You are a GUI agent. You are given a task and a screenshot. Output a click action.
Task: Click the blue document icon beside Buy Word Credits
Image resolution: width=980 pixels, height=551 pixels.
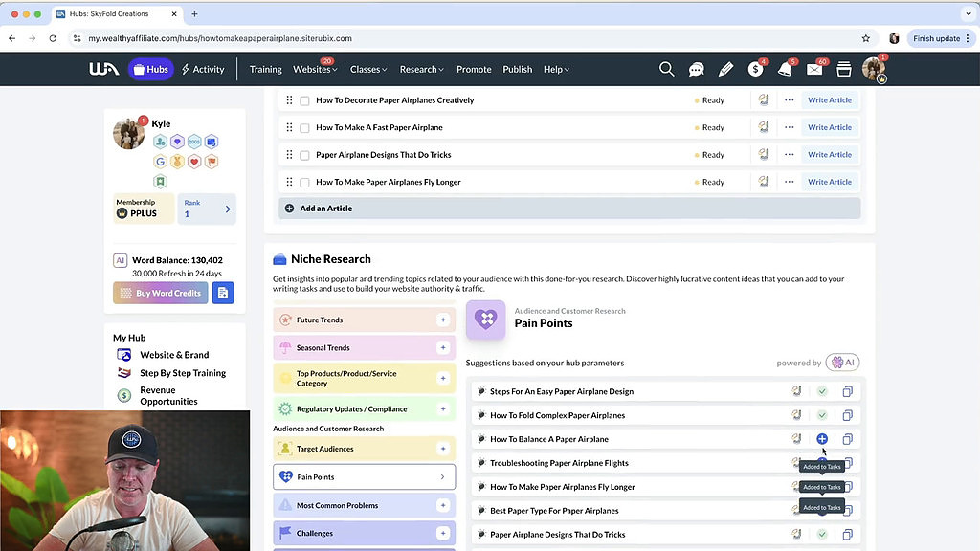(223, 293)
